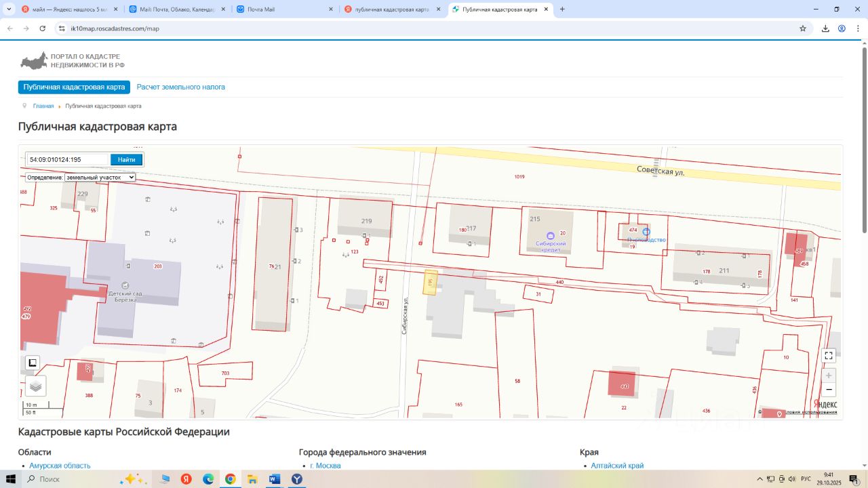Open Microsoft Word from taskbar
The width and height of the screenshot is (868, 488).
pos(274,479)
